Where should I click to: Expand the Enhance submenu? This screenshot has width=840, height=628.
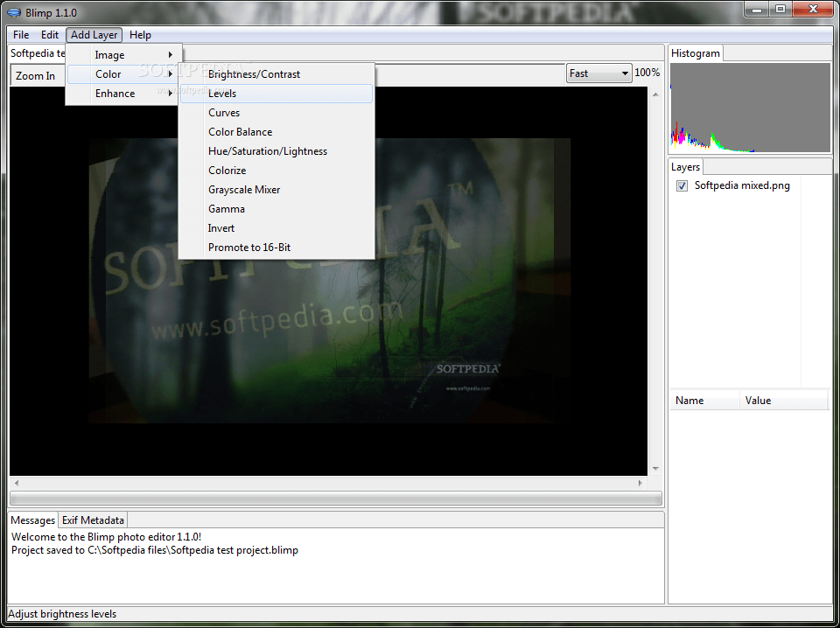click(x=124, y=94)
